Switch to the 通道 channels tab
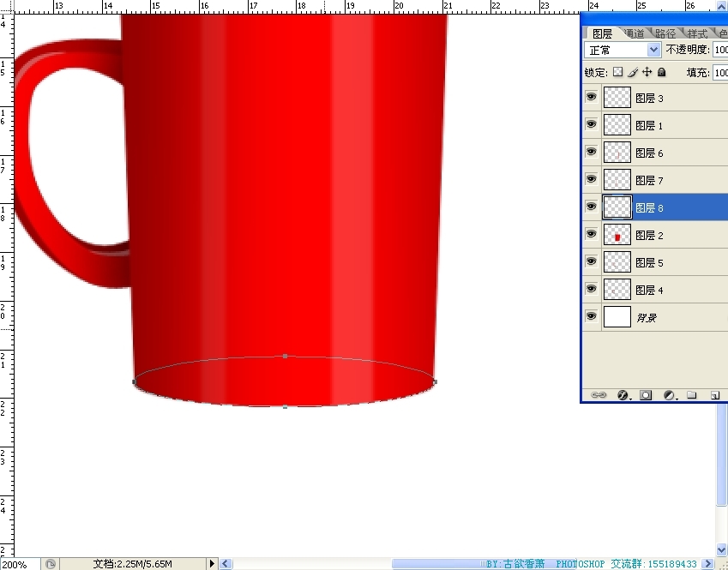The width and height of the screenshot is (728, 570). (634, 33)
